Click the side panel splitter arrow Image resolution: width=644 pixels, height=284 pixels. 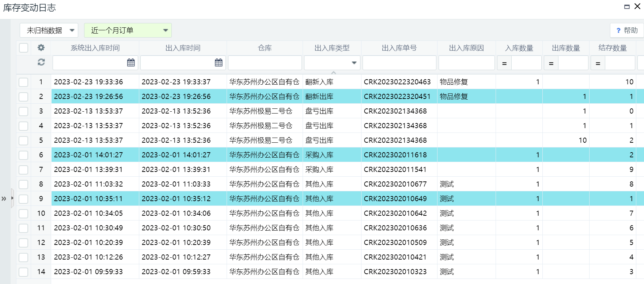click(12, 198)
